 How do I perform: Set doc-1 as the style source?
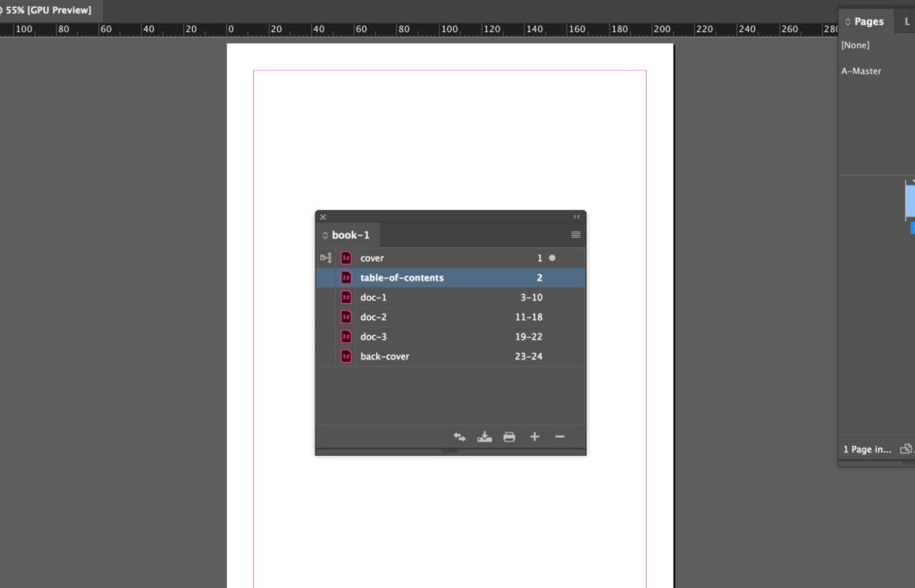[325, 297]
